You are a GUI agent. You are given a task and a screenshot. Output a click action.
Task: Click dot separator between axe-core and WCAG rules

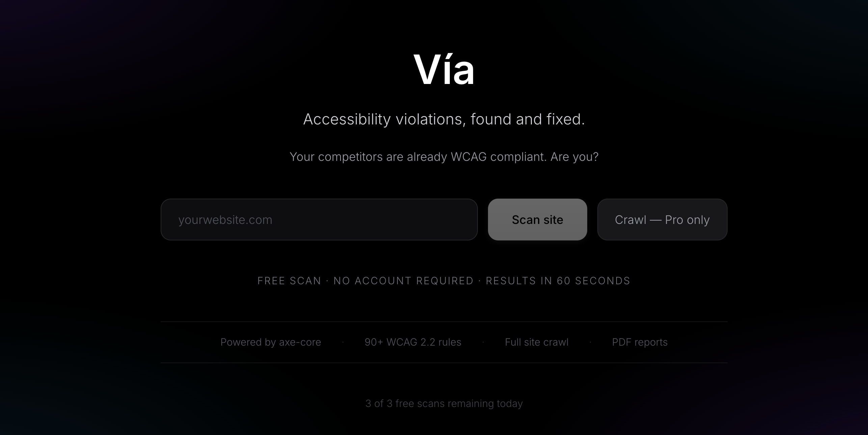[x=343, y=342]
